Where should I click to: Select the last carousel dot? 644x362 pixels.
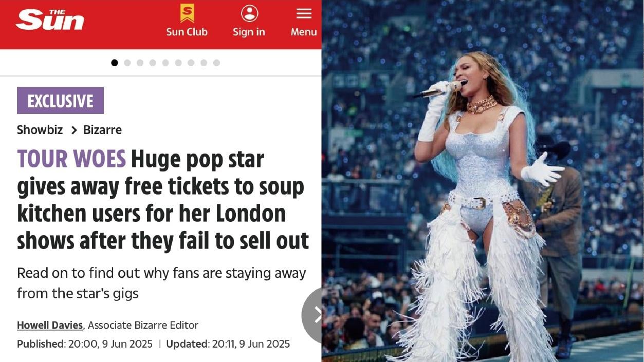coord(216,63)
